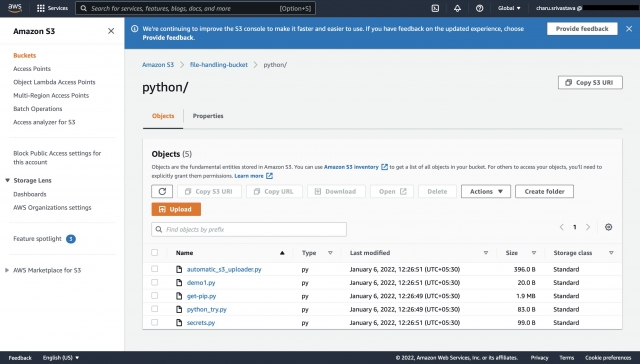This screenshot has width=640, height=364.
Task: Click the file icon for automatic_s3_uploader.py
Action: pyautogui.click(x=179, y=269)
